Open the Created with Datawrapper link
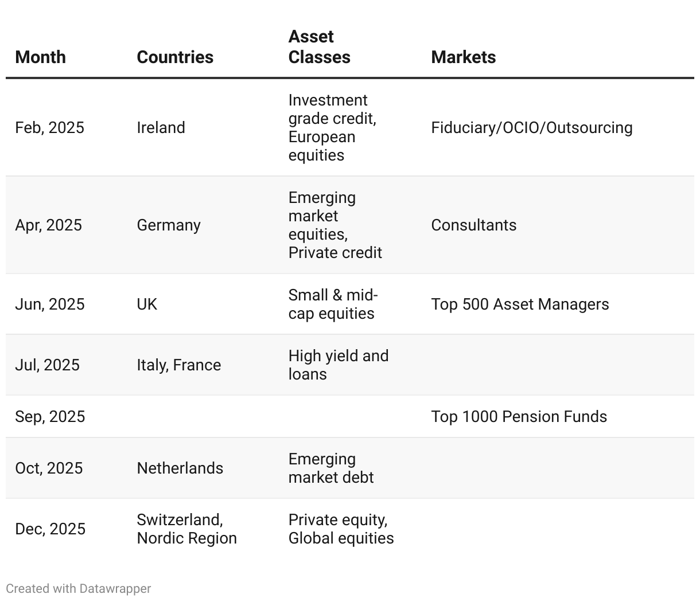700x602 pixels. [x=79, y=589]
